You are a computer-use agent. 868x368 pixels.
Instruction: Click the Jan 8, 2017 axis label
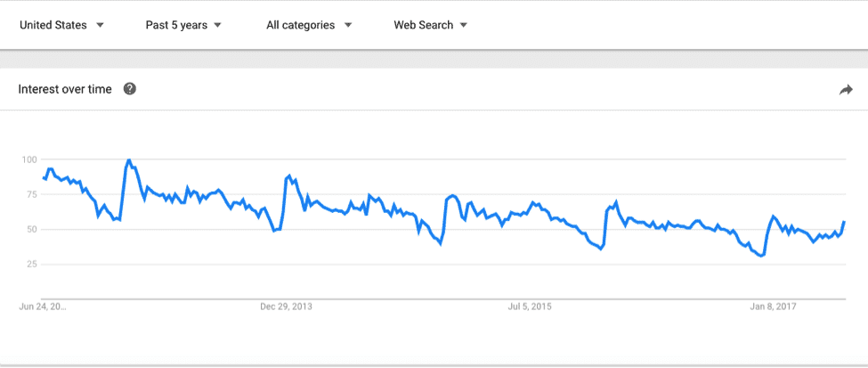773,307
